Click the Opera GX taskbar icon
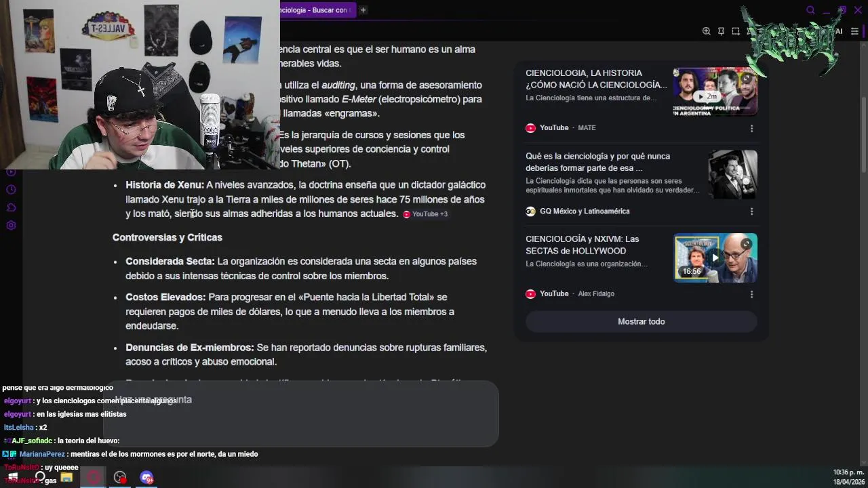The image size is (868, 488). coord(94,477)
